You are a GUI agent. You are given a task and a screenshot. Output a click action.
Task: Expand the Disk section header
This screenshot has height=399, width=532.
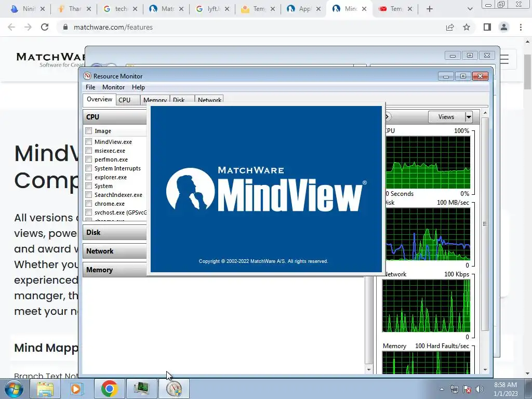115,232
